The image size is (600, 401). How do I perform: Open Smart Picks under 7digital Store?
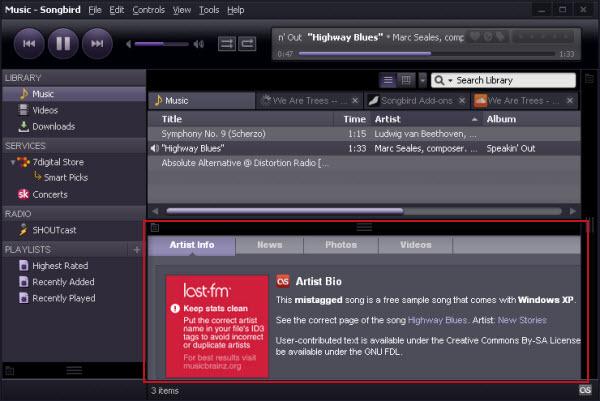click(66, 178)
